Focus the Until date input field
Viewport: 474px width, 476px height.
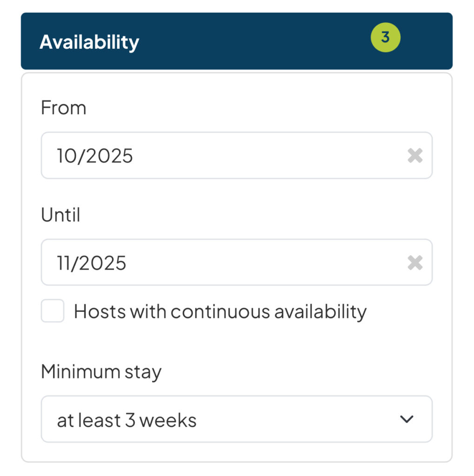[x=223, y=263]
